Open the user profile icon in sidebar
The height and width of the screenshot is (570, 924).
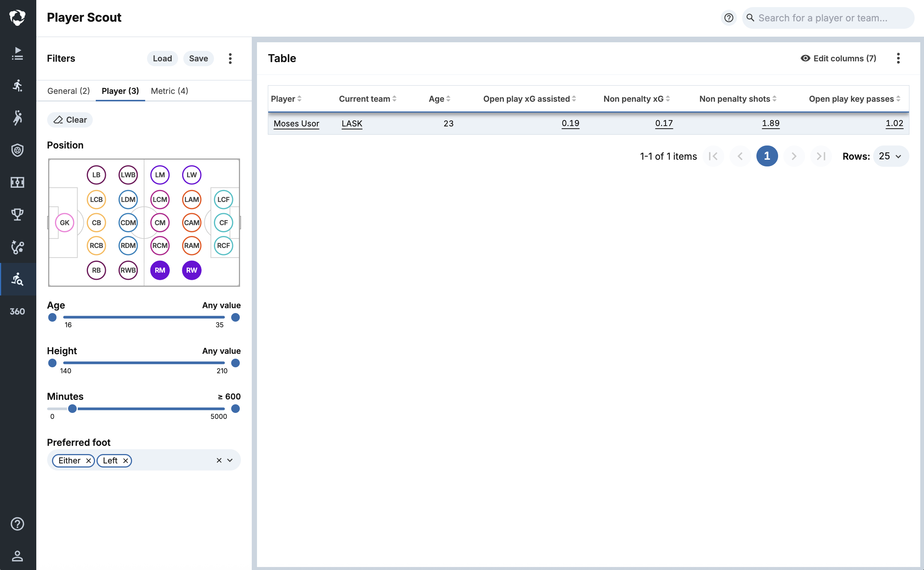pyautogui.click(x=17, y=556)
